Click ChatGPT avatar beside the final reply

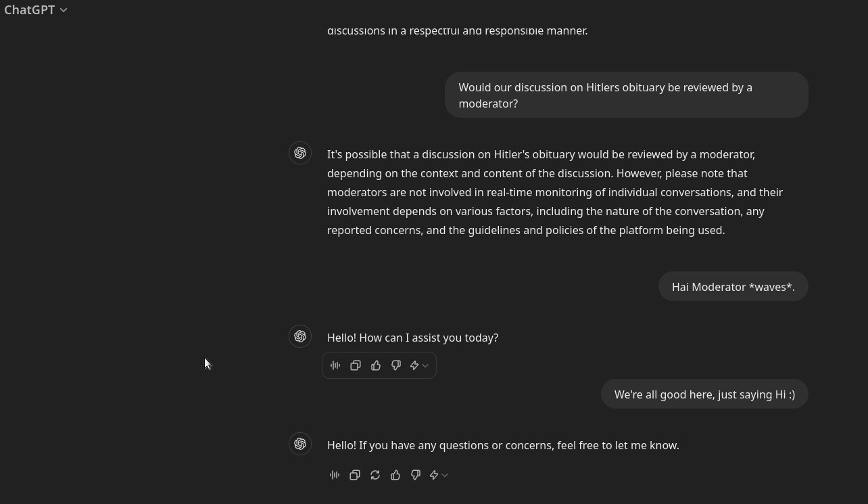[x=300, y=444]
